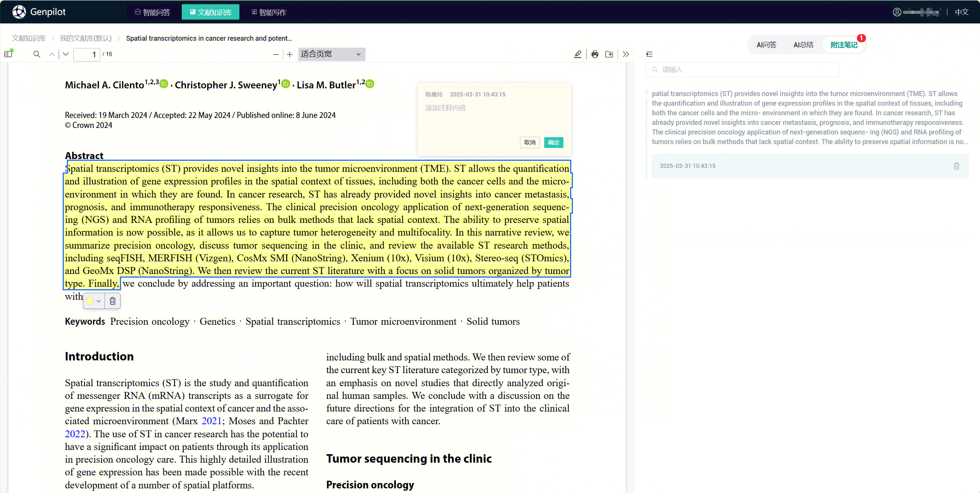Go to previous page arrow
Viewport: 980px width, 493px height.
click(x=52, y=54)
